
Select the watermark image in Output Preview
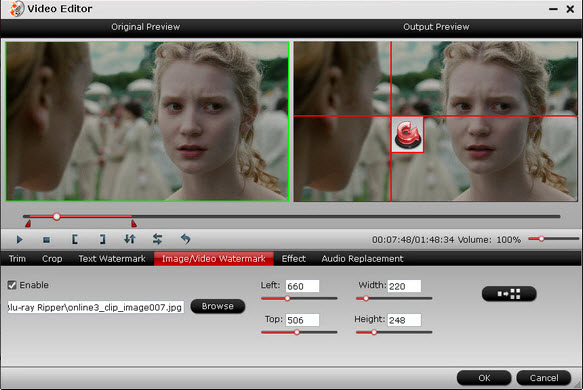408,134
